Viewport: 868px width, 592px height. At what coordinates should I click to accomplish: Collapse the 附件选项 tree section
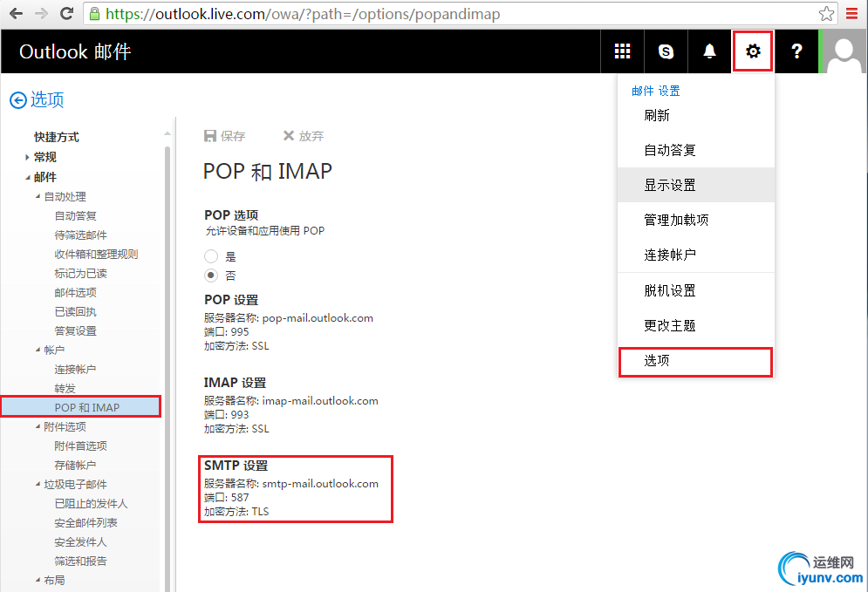tap(38, 426)
